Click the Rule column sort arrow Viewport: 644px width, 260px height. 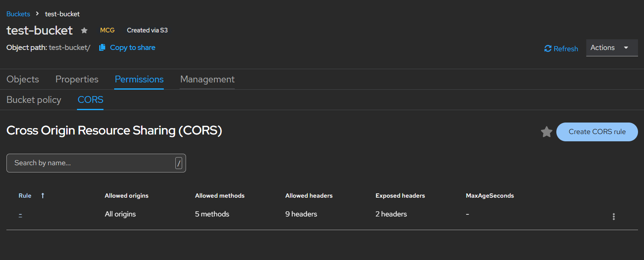coord(43,196)
